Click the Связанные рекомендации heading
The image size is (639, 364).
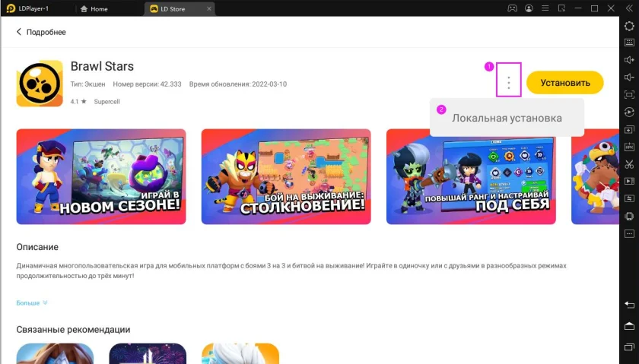click(73, 329)
